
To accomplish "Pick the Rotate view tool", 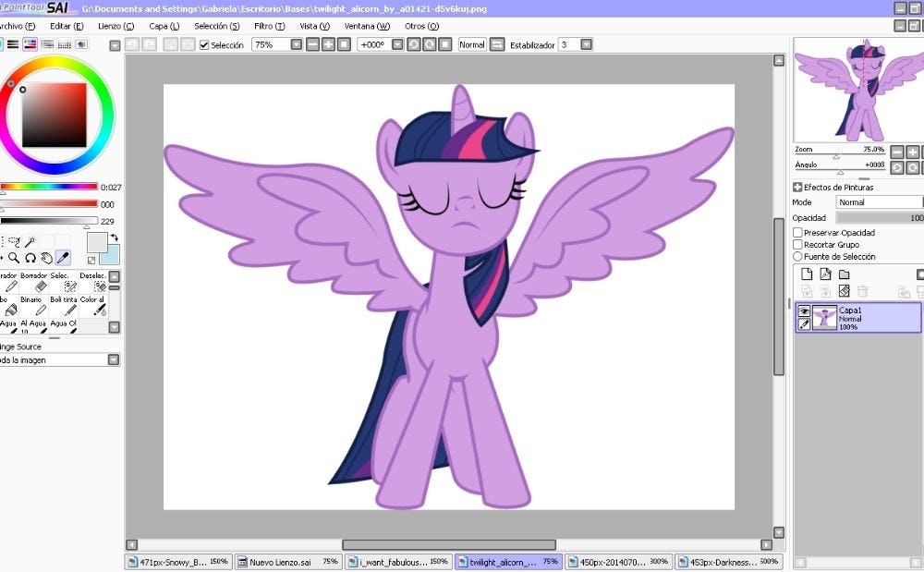I will [x=30, y=258].
